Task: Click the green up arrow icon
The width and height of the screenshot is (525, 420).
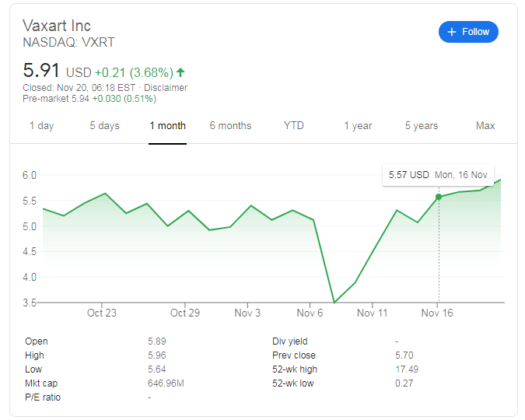Action: (x=180, y=72)
